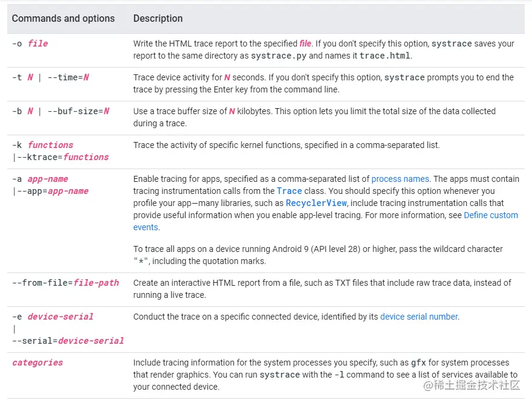Click the "Commands and options" column header
The height and width of the screenshot is (403, 532).
[63, 18]
